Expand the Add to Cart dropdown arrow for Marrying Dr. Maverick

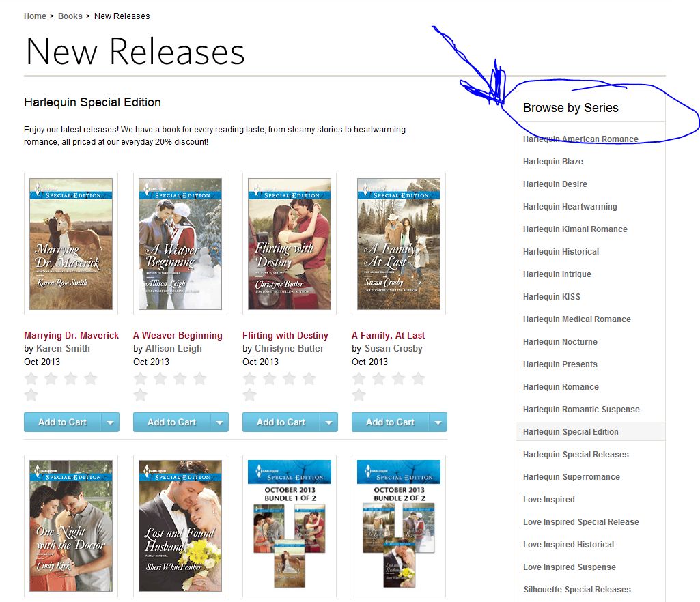coord(110,422)
